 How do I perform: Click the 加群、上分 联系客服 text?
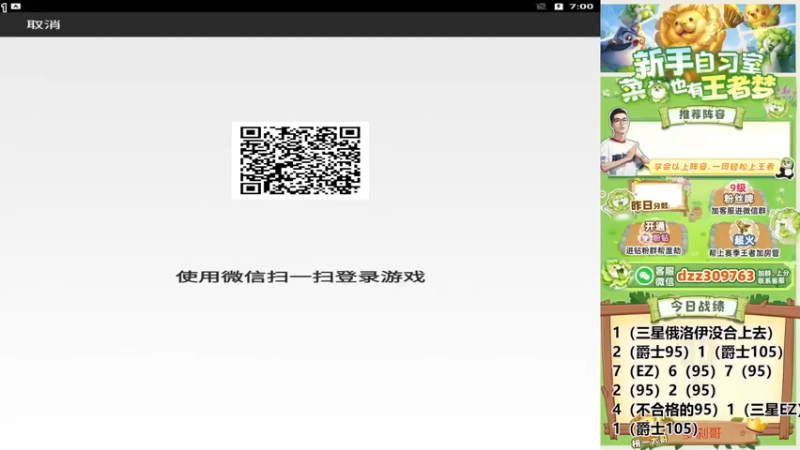coord(773,277)
